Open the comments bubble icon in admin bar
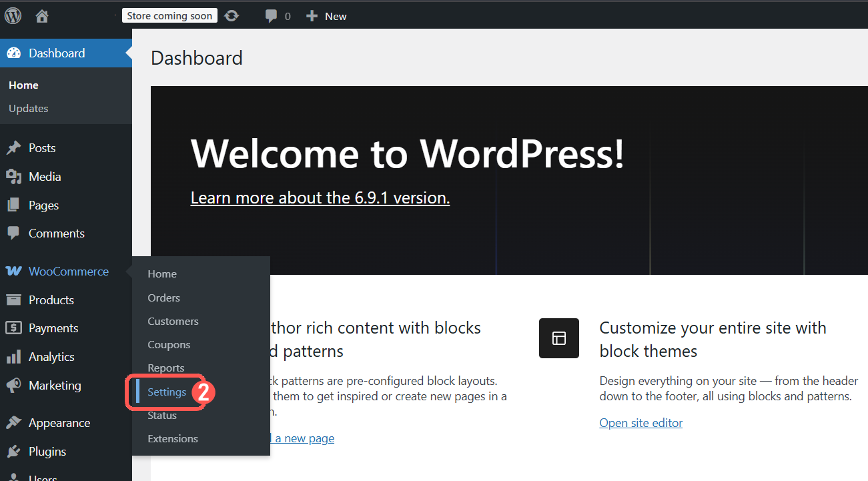This screenshot has width=868, height=481. tap(271, 16)
